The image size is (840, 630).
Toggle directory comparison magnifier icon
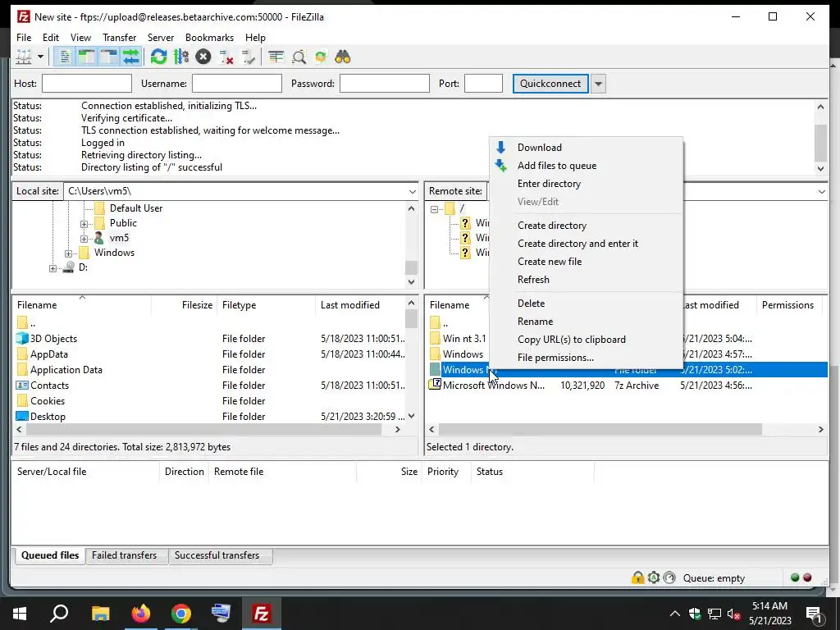point(299,57)
